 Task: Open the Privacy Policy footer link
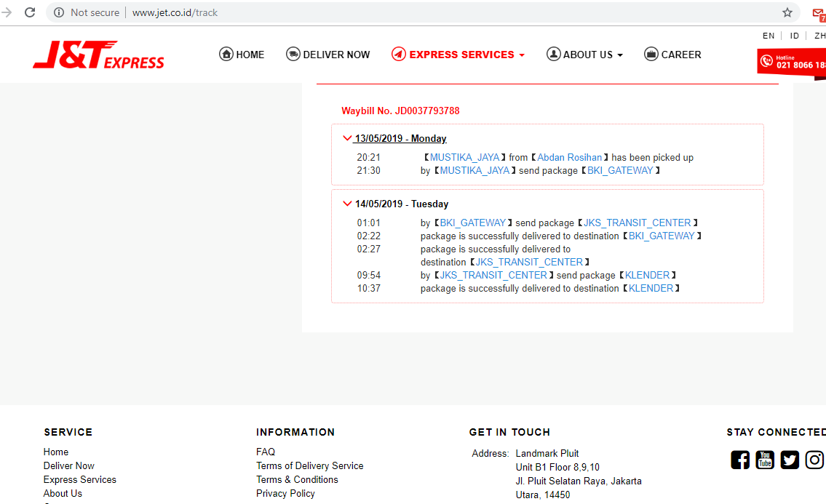(x=285, y=493)
